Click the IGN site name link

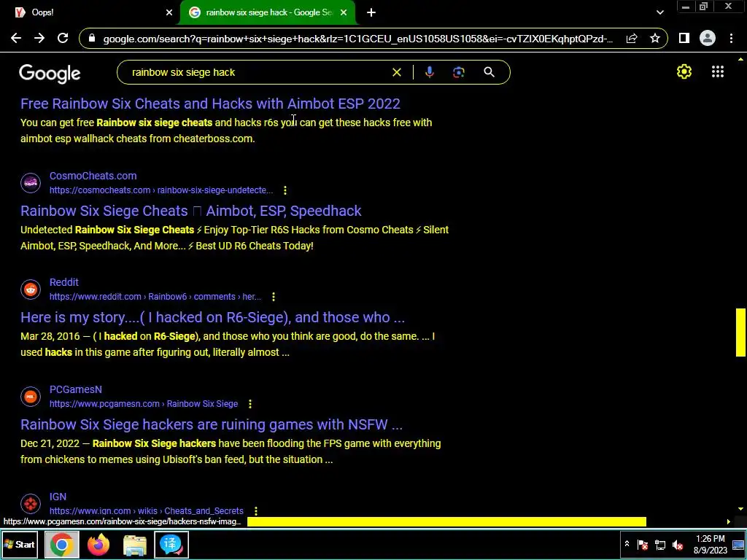pyautogui.click(x=58, y=497)
